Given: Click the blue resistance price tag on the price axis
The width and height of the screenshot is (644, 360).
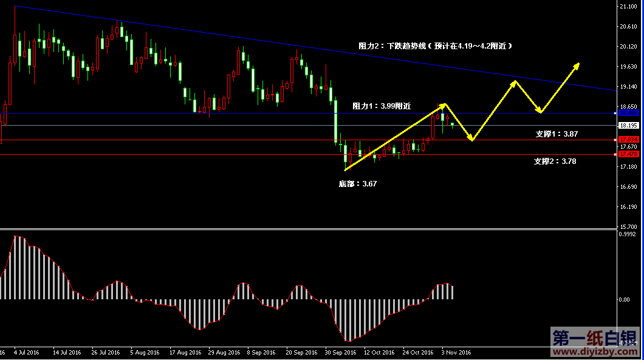Looking at the screenshot, I should [x=628, y=113].
